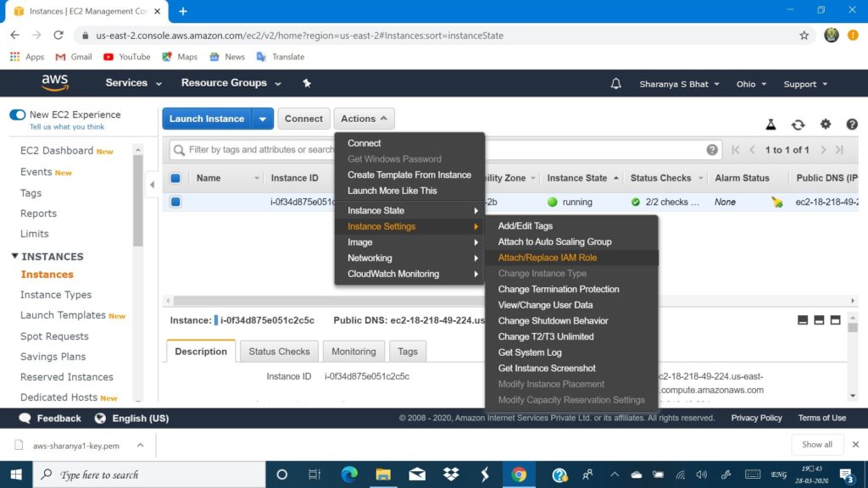The height and width of the screenshot is (488, 868).
Task: Open the Monitoring tab
Action: coord(353,352)
